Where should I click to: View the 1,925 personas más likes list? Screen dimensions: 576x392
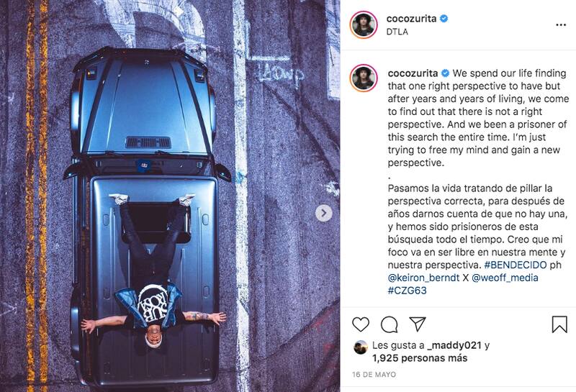420,358
